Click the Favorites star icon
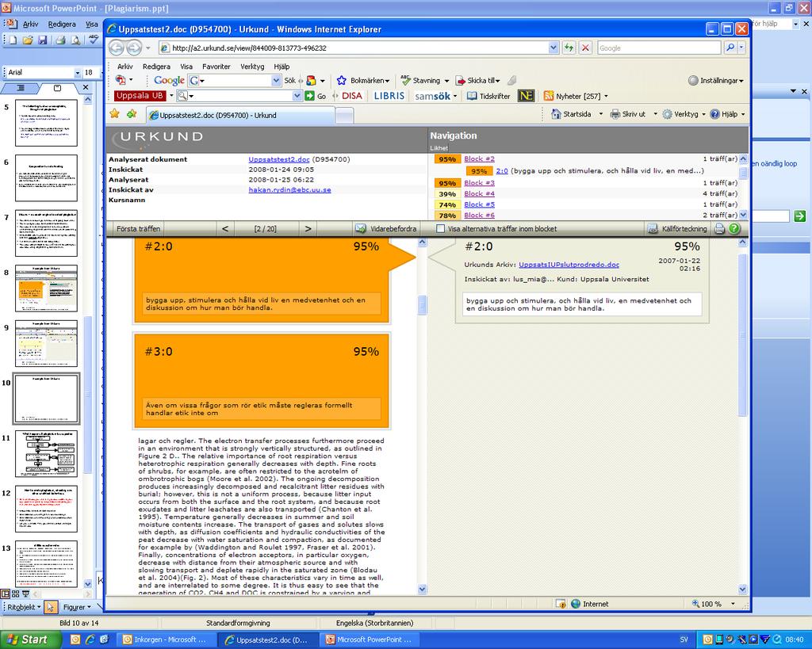The height and width of the screenshot is (649, 812). click(x=114, y=114)
